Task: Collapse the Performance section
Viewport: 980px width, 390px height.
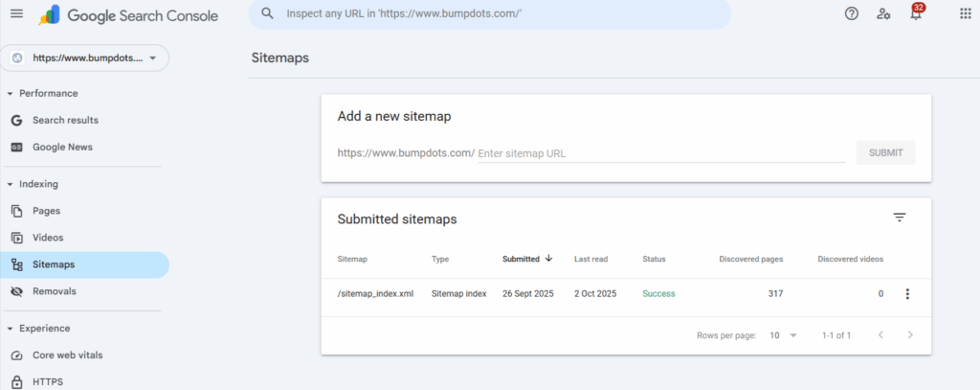Action: (11, 94)
